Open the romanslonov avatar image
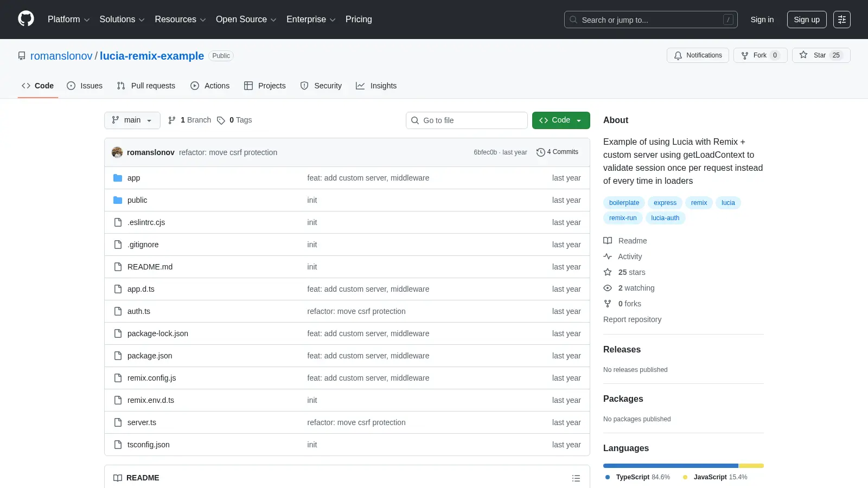Image resolution: width=868 pixels, height=488 pixels. (117, 152)
